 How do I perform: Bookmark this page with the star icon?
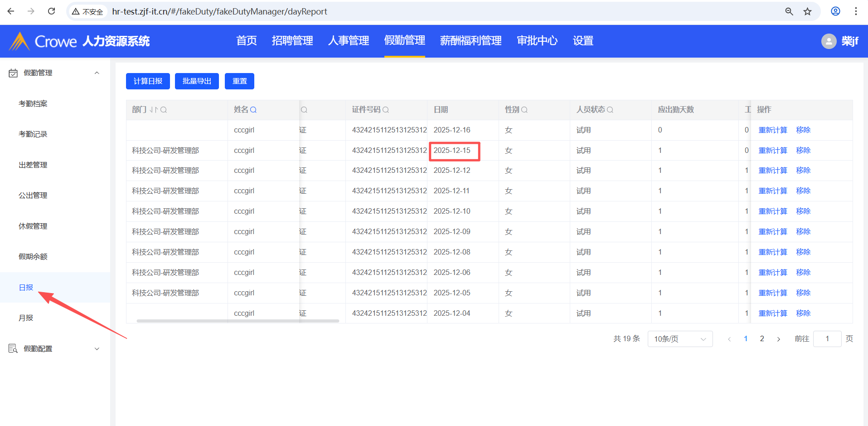[x=807, y=11]
